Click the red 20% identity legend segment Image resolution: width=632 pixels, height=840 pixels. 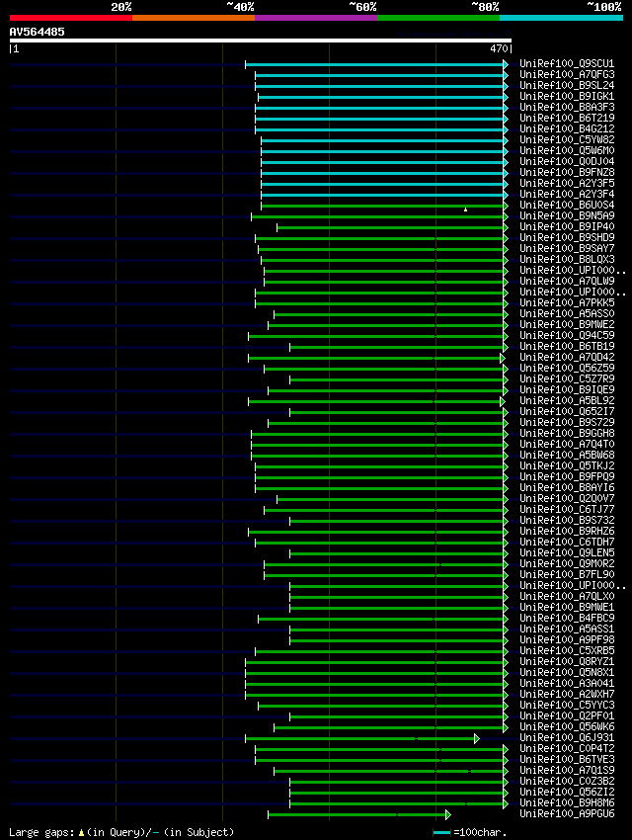pyautogui.click(x=71, y=18)
